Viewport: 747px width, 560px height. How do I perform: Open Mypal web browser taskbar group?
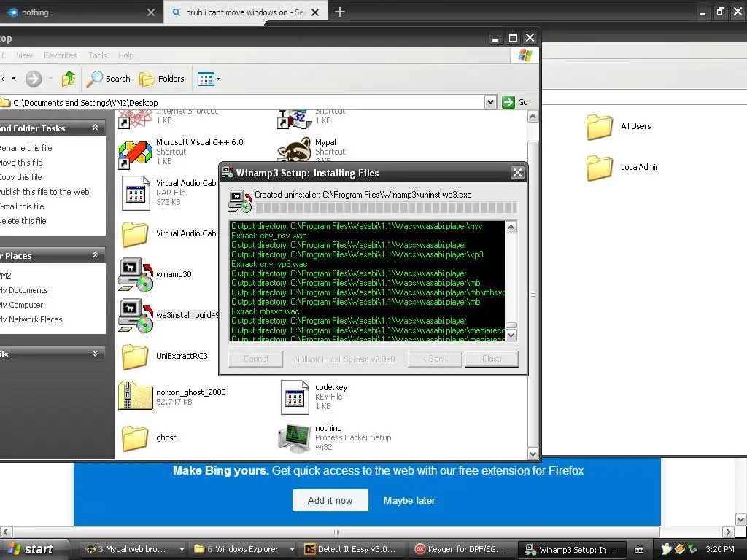tap(133, 549)
